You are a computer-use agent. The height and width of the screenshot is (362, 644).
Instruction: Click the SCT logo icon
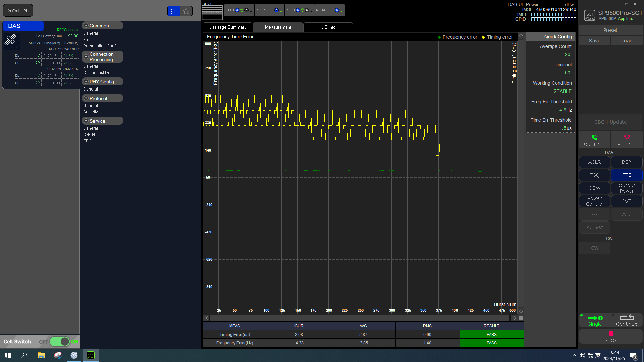[590, 15]
